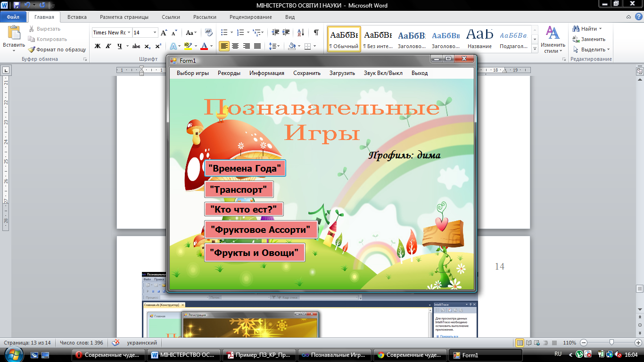Open the Вставка ribbon tab

point(77,17)
